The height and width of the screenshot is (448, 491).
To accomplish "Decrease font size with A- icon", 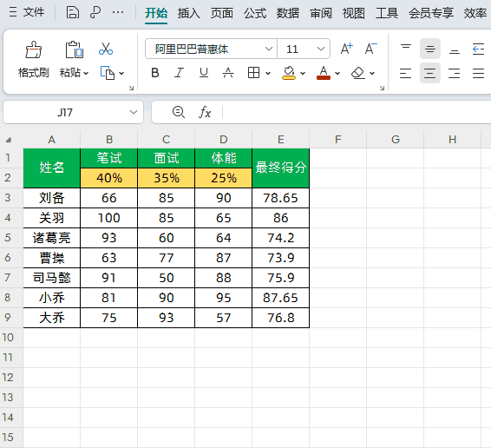I will pyautogui.click(x=371, y=49).
